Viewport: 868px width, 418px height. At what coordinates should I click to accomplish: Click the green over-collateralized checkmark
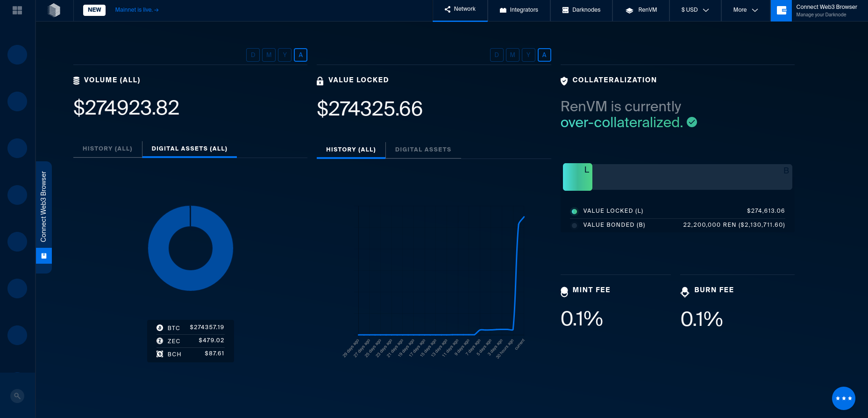pyautogui.click(x=692, y=122)
